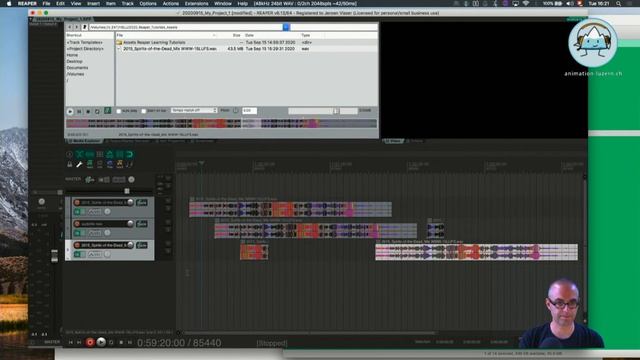This screenshot has width=640, height=360.
Task: Select the short red clip on track three
Action: (x=254, y=252)
